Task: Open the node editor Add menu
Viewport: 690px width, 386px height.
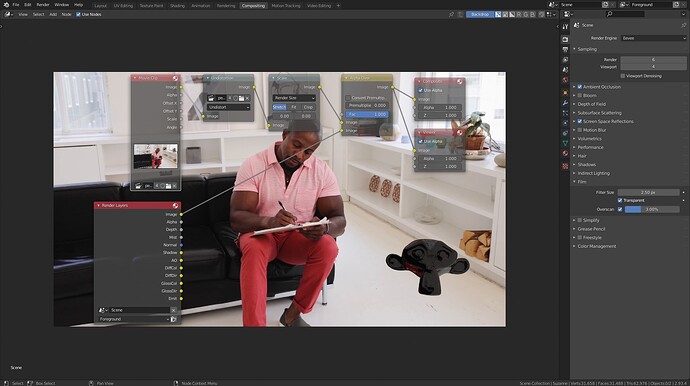Action: 53,15
